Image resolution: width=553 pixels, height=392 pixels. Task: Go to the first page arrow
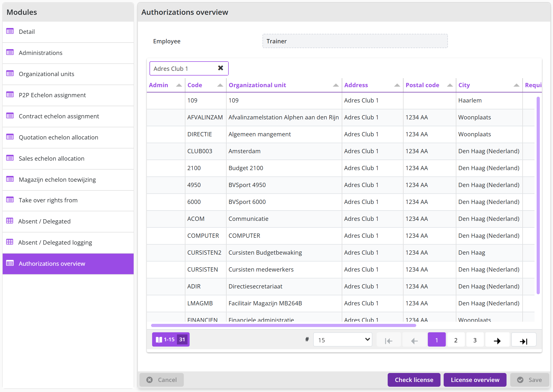pos(389,340)
